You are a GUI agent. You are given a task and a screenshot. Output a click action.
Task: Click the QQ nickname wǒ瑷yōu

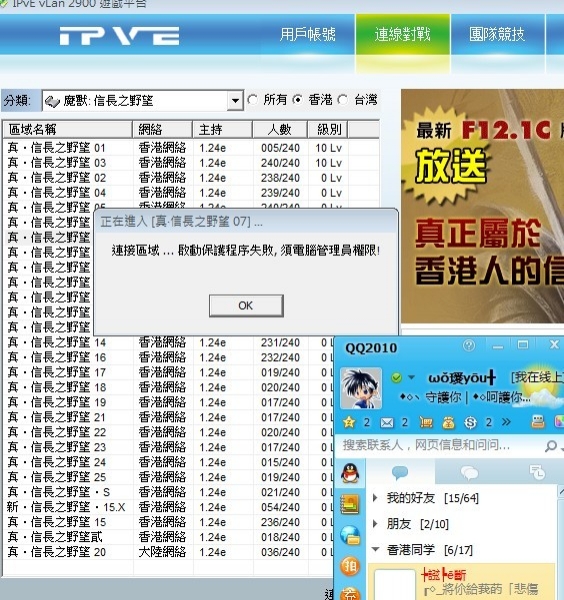coord(462,378)
